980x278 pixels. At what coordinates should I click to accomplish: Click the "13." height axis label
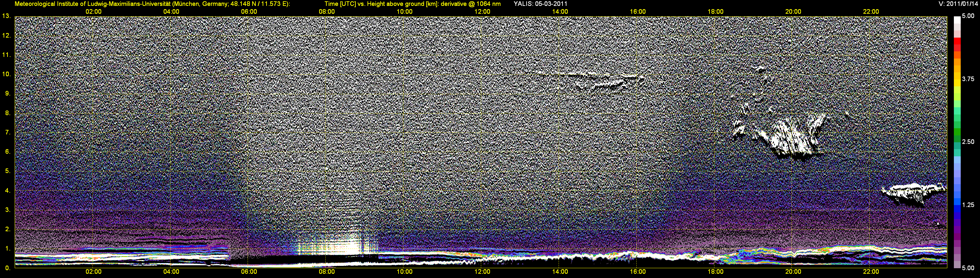(x=7, y=16)
